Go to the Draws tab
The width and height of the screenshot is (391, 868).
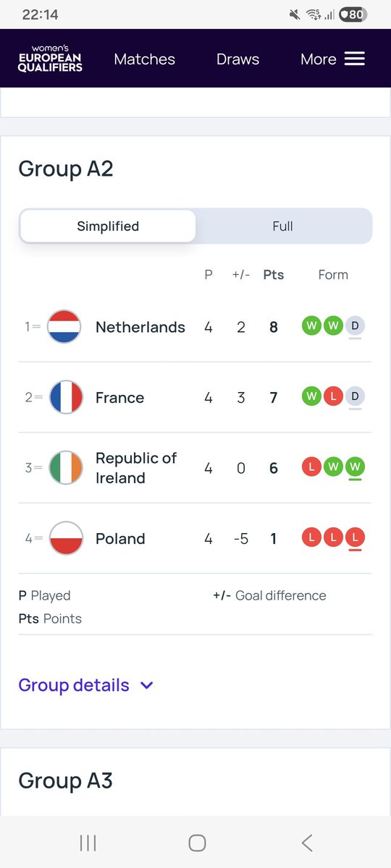[237, 59]
